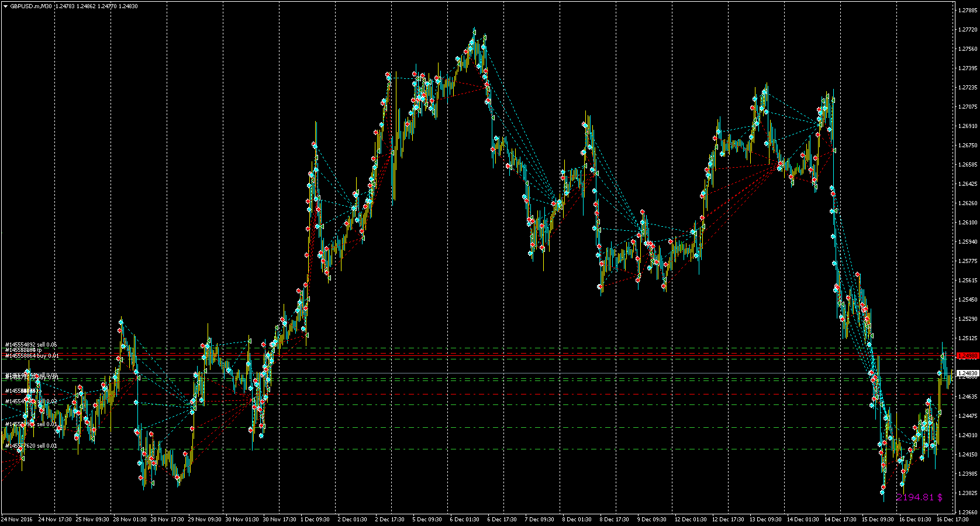Click price scale value 1.27720
The height and width of the screenshot is (526, 980).
tap(969, 30)
